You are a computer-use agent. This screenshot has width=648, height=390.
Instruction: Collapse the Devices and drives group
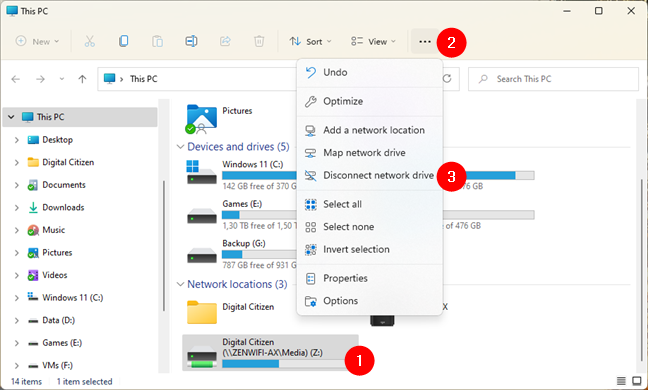(180, 147)
